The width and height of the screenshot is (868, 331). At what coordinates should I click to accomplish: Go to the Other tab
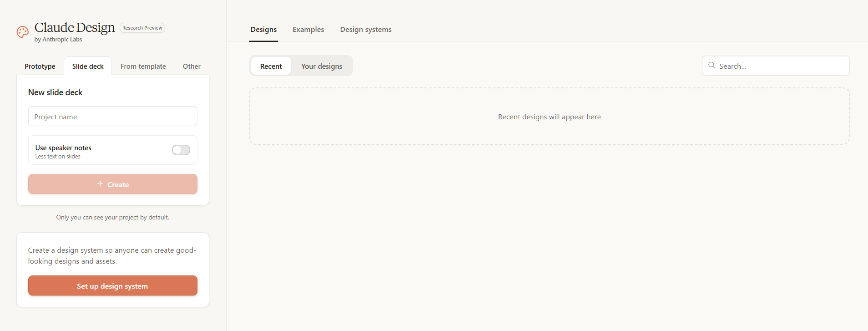[x=192, y=66]
